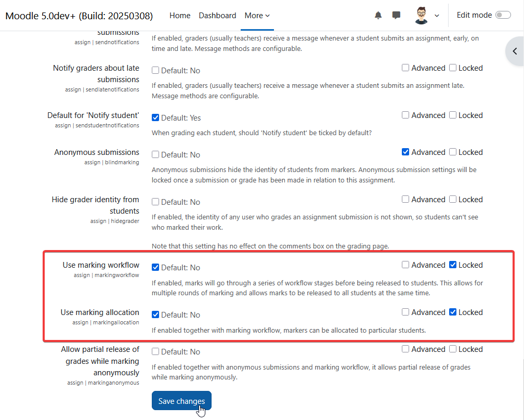Uncheck Advanced for Anonymous submissions
This screenshot has width=524, height=420.
405,152
